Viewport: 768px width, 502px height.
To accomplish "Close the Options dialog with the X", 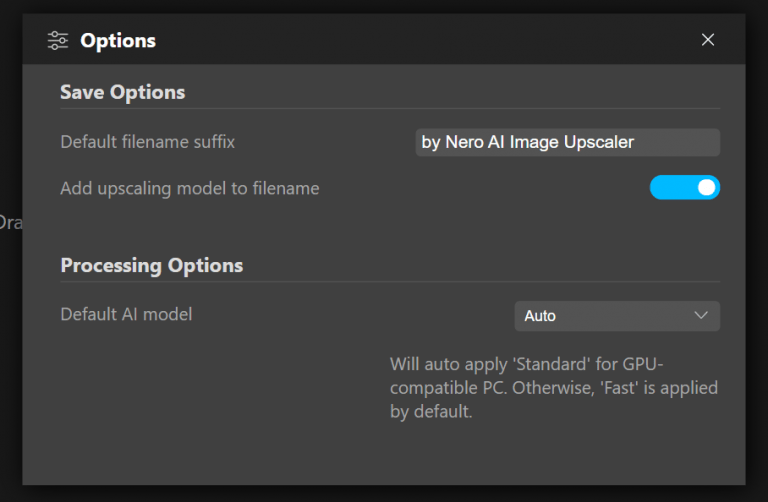I will point(708,40).
